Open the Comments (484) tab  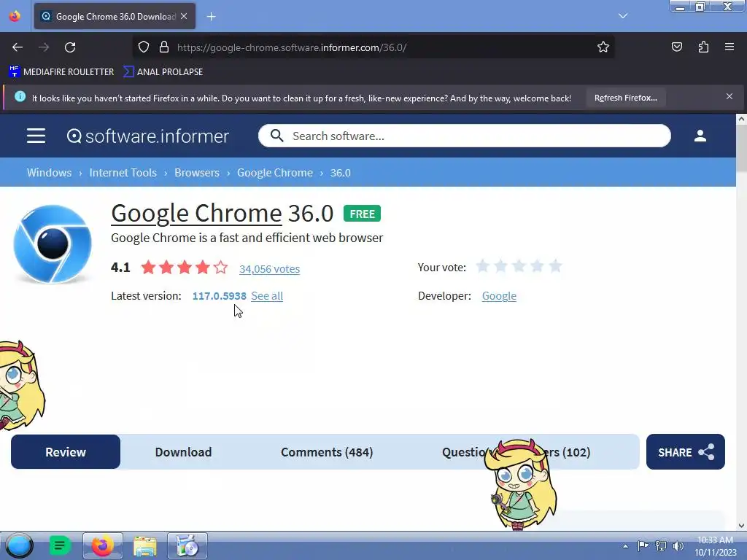coord(327,452)
